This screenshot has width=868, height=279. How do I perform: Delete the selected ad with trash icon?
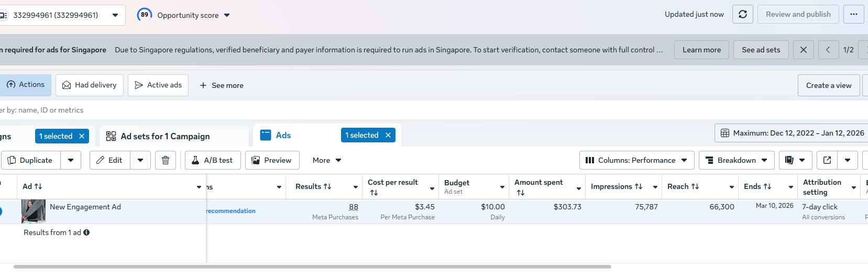[166, 160]
